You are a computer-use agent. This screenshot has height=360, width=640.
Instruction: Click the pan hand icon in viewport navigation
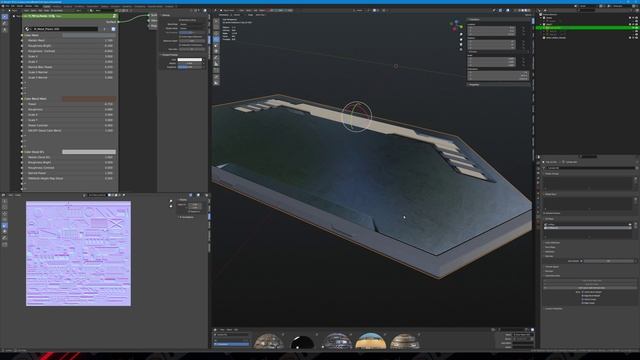click(461, 40)
